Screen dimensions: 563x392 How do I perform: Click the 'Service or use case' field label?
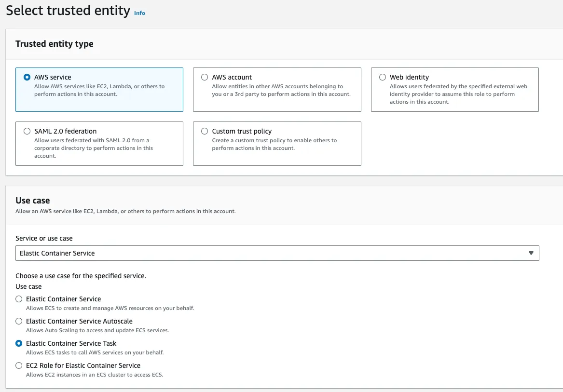point(44,238)
